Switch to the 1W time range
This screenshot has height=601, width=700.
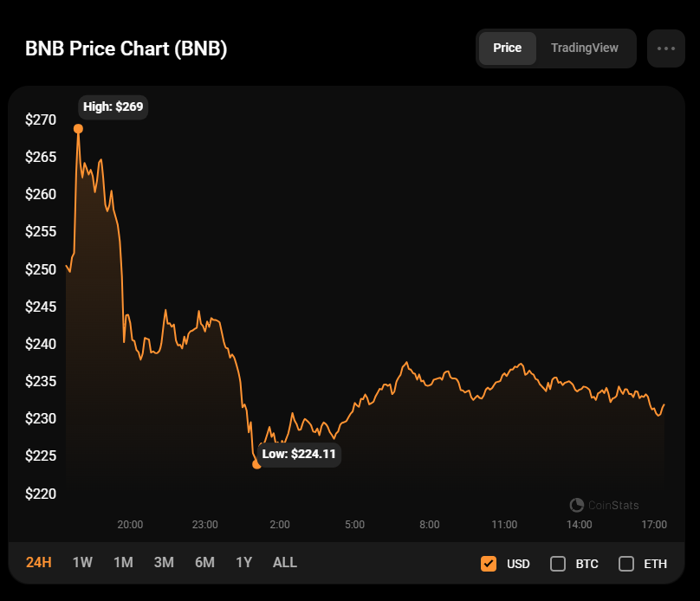click(82, 563)
